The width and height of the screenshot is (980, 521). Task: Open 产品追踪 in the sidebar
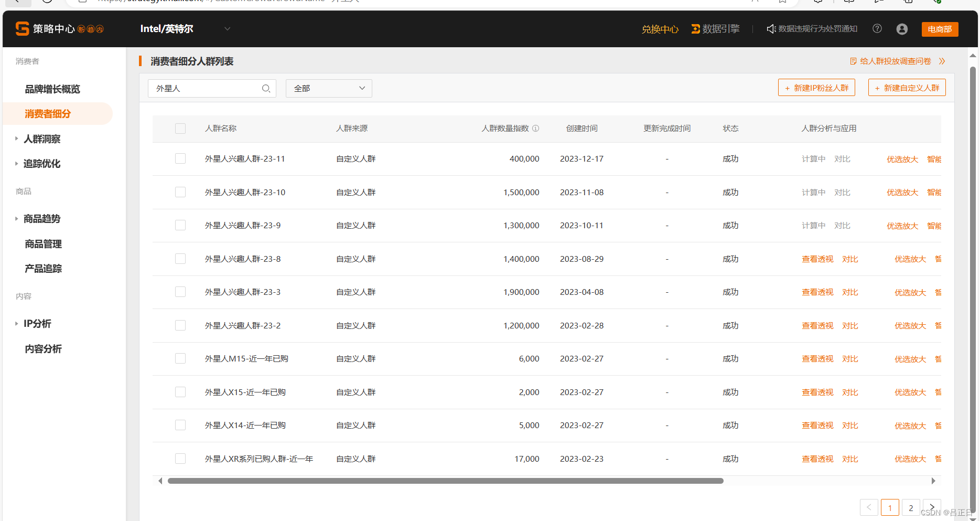(44, 269)
